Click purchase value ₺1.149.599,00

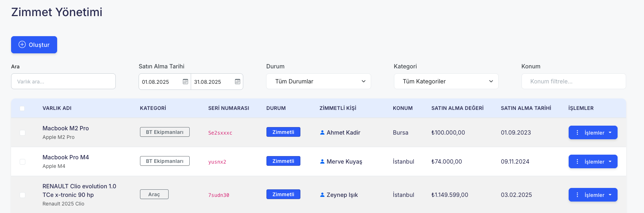450,195
